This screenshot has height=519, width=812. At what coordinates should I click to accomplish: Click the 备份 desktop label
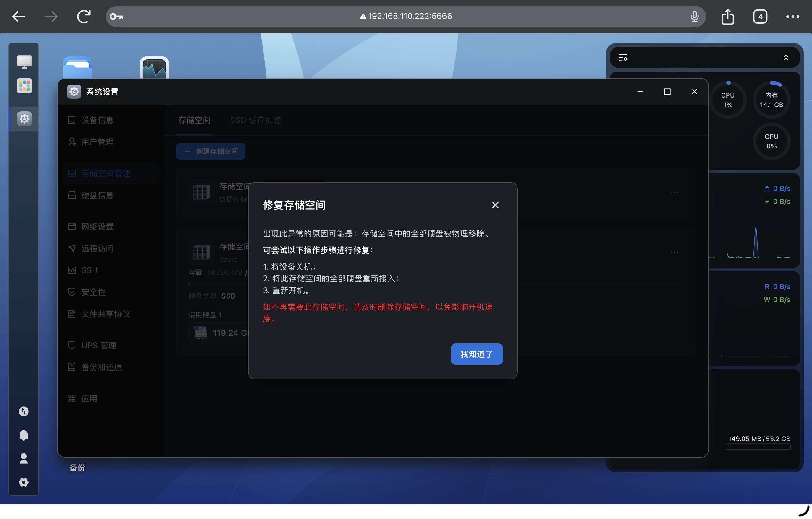coord(77,468)
